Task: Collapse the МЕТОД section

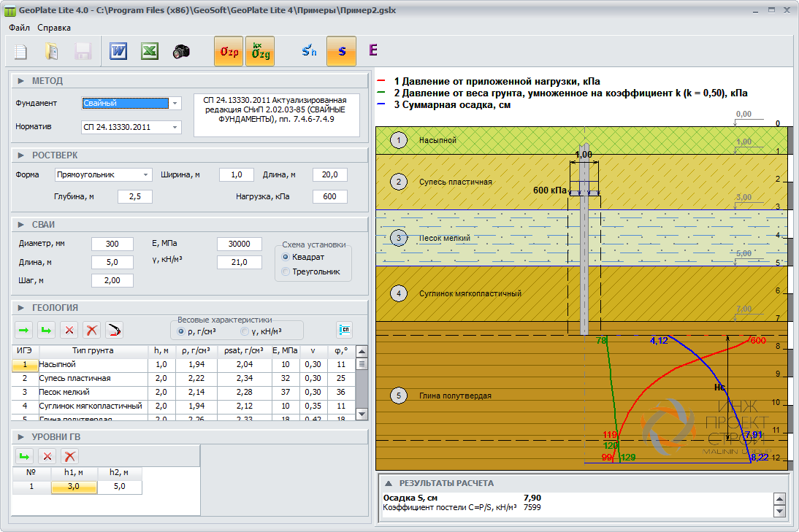Action: (x=21, y=81)
